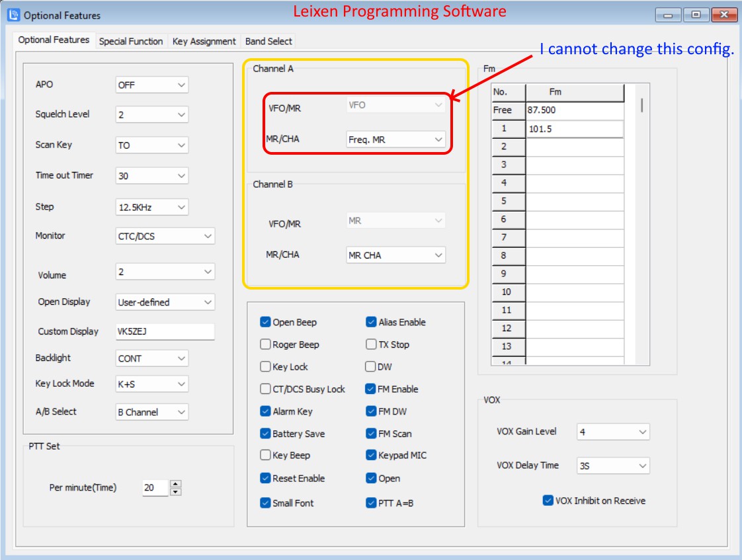Expand the Key Lock Mode dropdown
The height and width of the screenshot is (560, 742).
coord(152,384)
